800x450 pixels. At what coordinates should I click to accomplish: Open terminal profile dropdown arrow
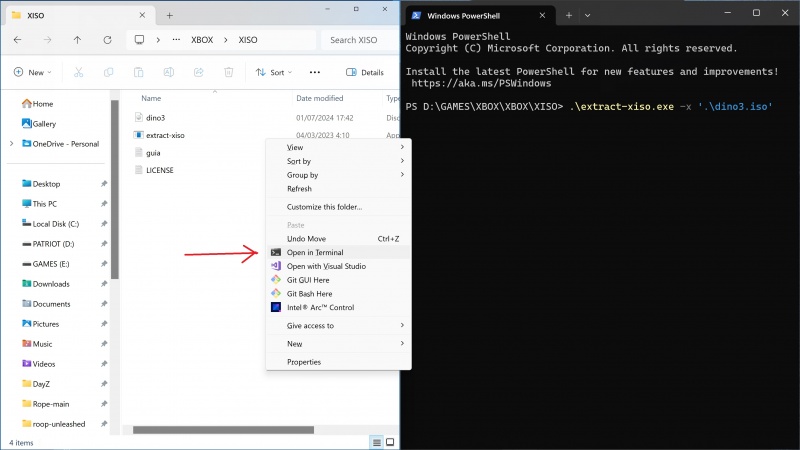587,15
